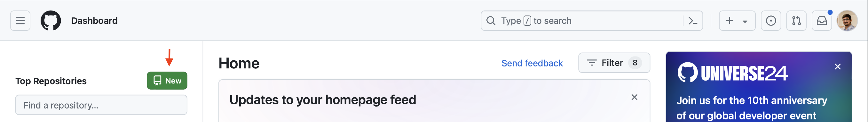Open the Issues icon in header

[771, 21]
